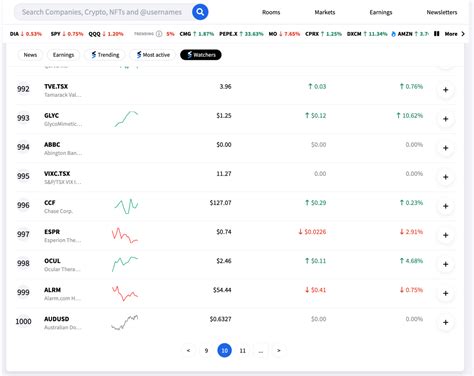Open the VIXC.TSX symbol

(57, 174)
